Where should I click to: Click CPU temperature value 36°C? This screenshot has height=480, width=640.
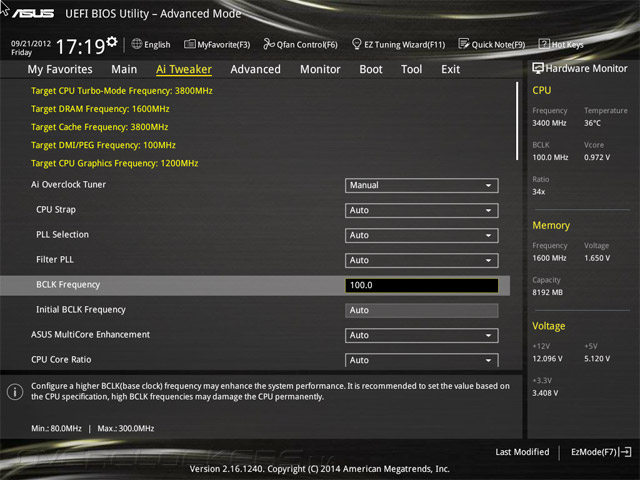click(x=592, y=123)
